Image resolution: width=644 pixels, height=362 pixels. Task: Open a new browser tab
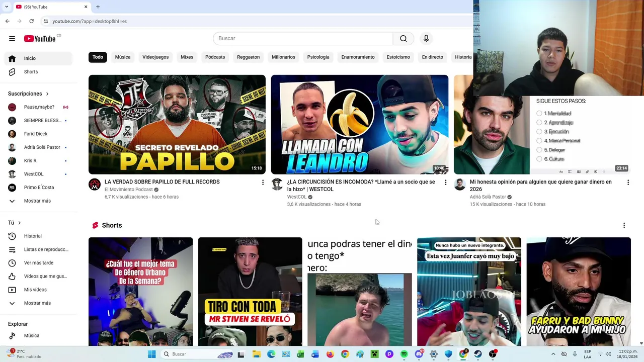[x=98, y=7]
